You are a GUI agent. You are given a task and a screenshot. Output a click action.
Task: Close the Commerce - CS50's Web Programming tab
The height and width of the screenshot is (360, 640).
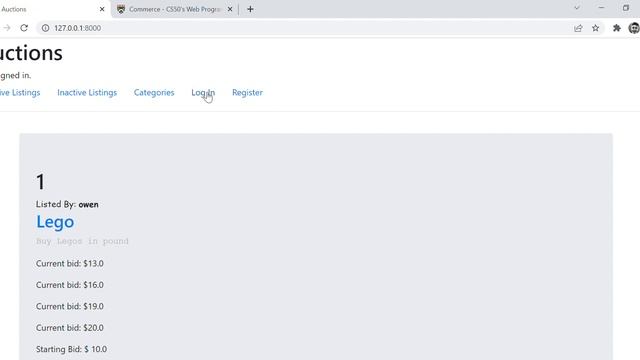point(230,9)
